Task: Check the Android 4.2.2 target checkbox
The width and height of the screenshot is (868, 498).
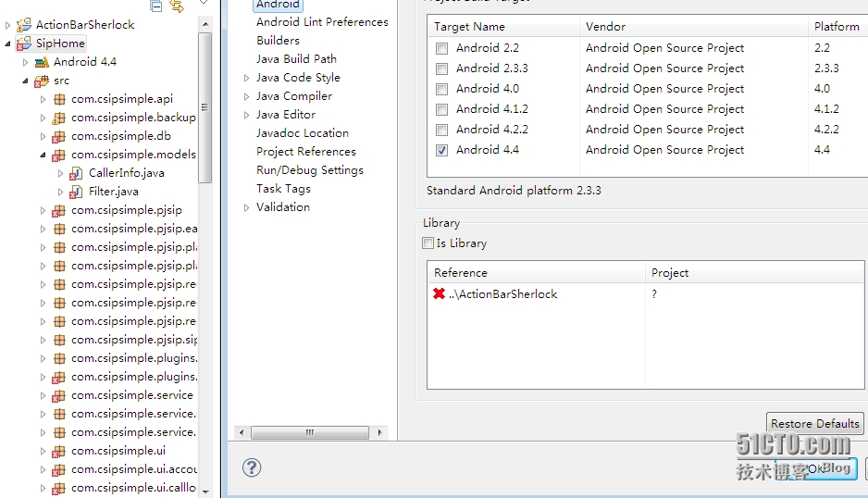Action: [441, 130]
